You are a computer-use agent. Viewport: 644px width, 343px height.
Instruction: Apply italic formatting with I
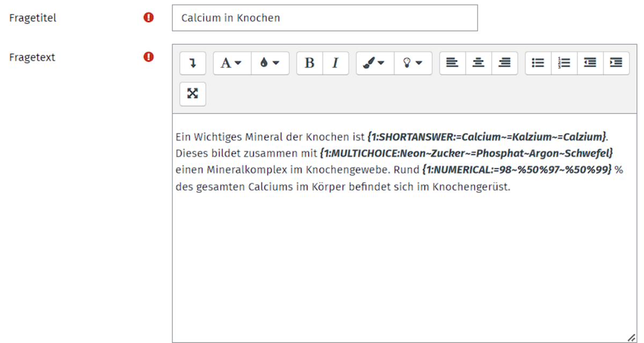pyautogui.click(x=335, y=63)
